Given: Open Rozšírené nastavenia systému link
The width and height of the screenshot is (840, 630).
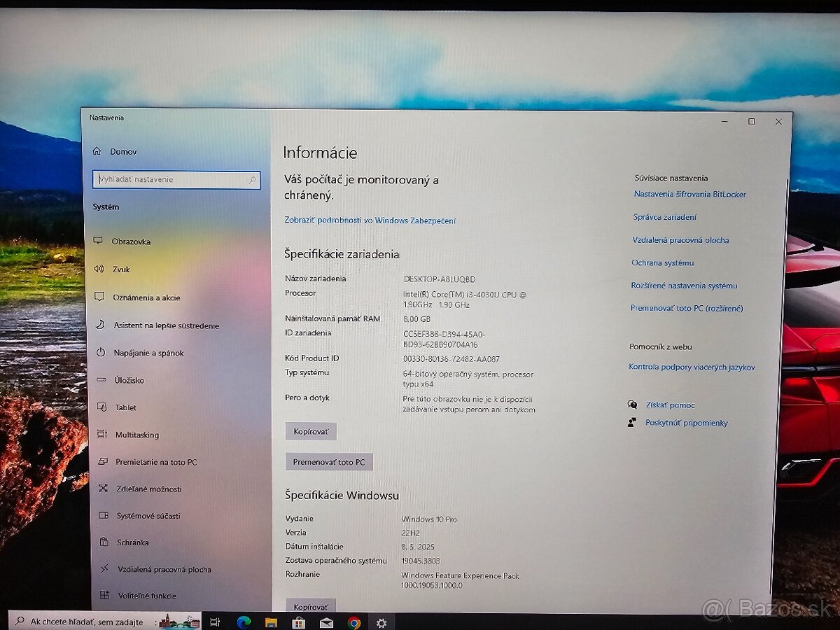Looking at the screenshot, I should (684, 286).
